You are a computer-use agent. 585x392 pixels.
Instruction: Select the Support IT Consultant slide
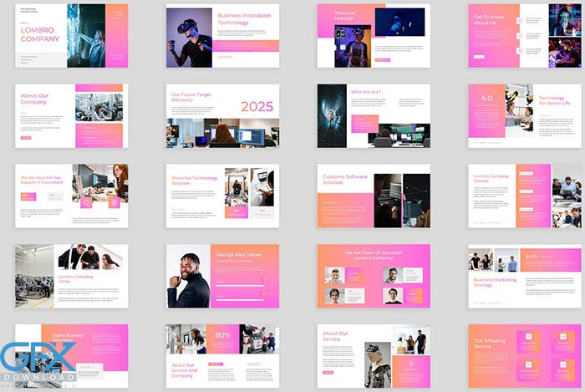[x=71, y=196]
